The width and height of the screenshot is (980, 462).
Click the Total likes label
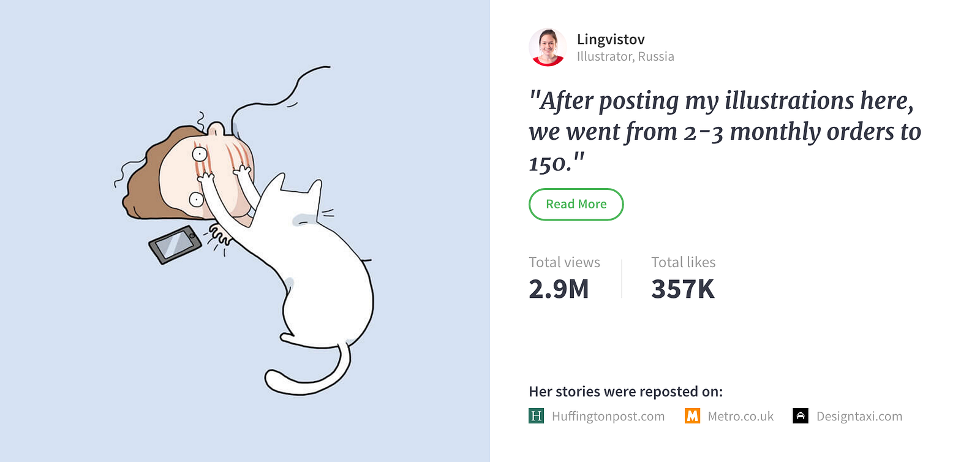[x=683, y=262]
